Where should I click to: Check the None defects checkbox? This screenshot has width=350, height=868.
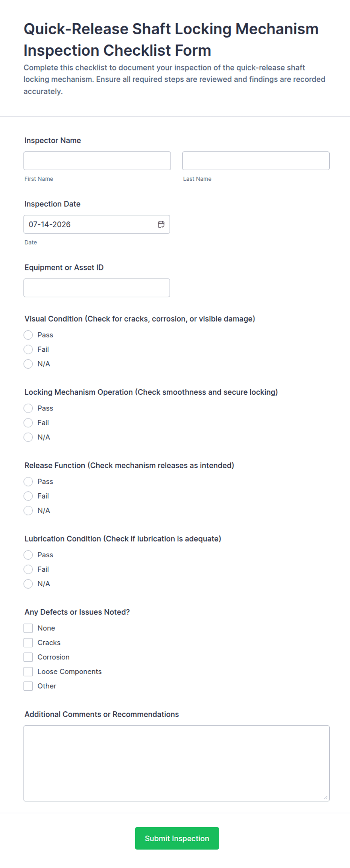point(28,628)
